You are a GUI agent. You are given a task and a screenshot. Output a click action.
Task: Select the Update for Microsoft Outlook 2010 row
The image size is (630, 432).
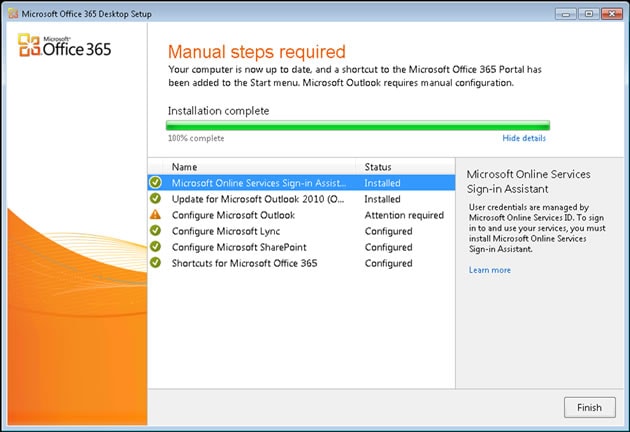301,199
